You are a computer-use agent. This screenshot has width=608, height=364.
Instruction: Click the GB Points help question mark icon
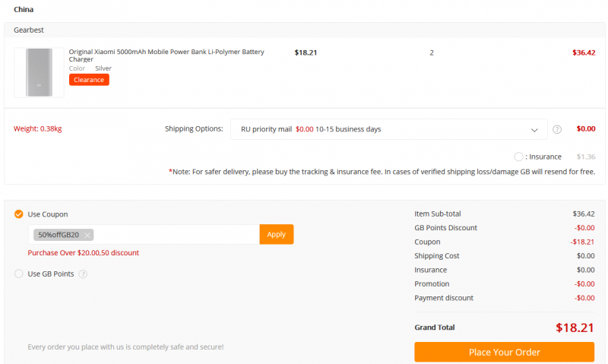pos(83,274)
